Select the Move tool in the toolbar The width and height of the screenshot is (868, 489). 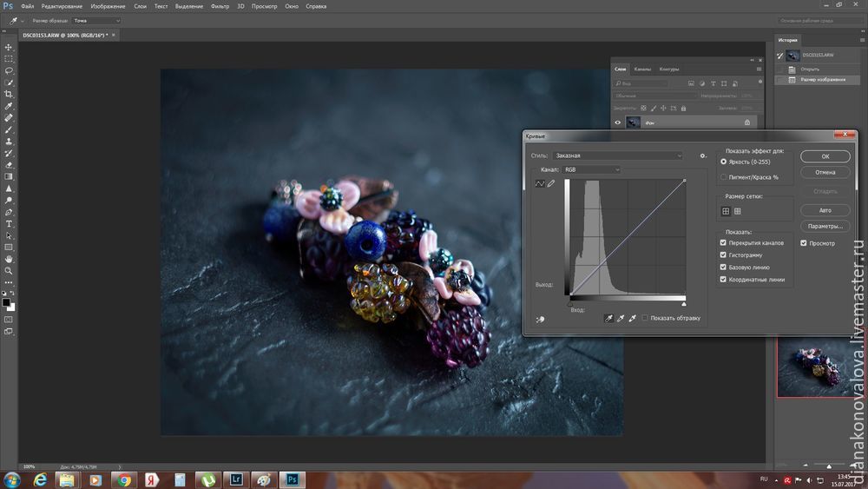pos(9,48)
